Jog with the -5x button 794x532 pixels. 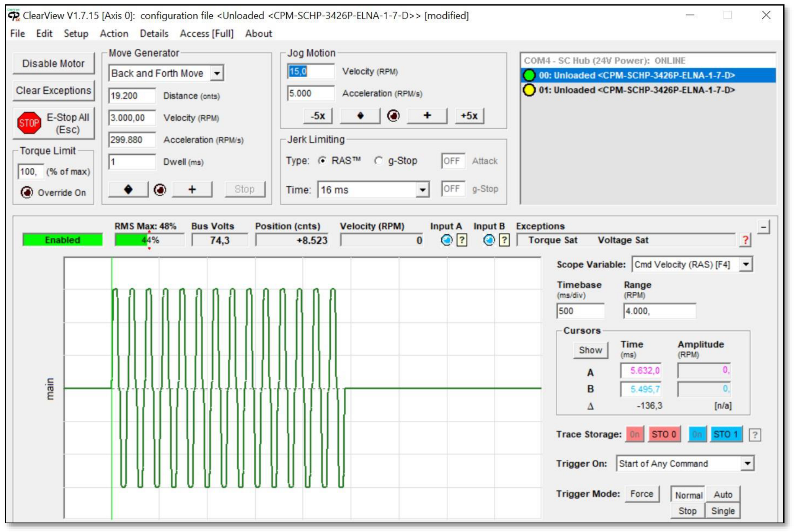[x=318, y=116]
